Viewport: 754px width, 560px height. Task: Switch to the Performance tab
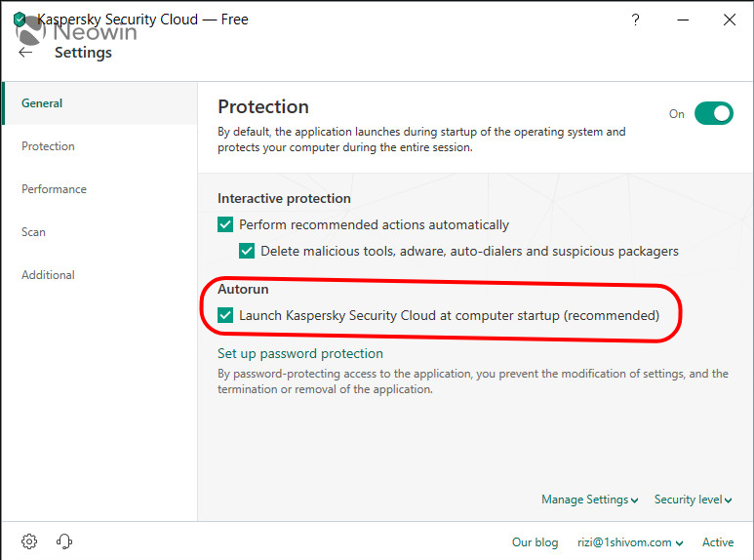(54, 189)
